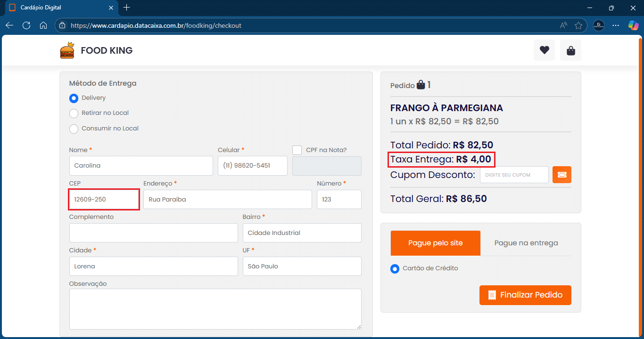Select Consumir no Local option

coord(74,129)
